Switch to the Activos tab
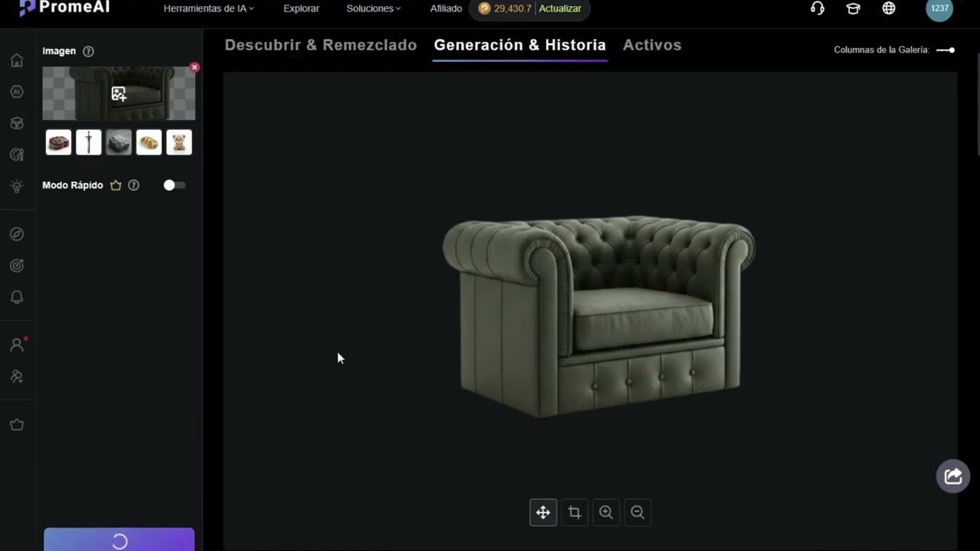The width and height of the screenshot is (980, 551). 652,45
